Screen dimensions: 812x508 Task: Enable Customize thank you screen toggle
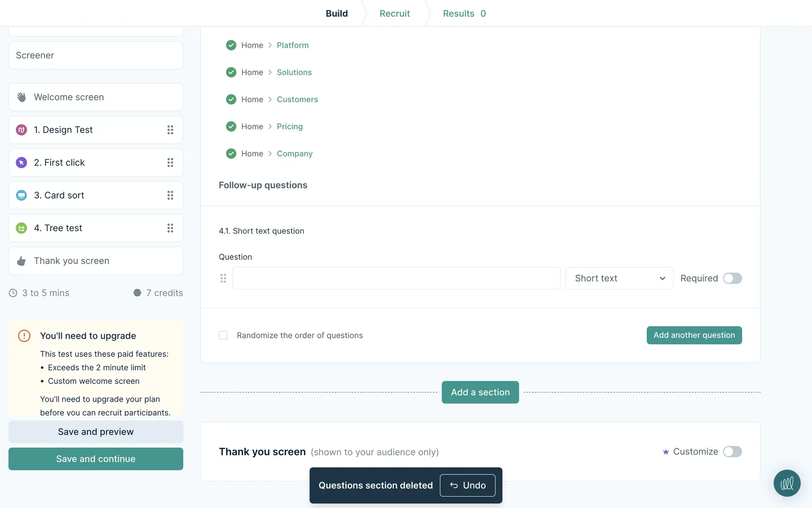click(x=732, y=452)
